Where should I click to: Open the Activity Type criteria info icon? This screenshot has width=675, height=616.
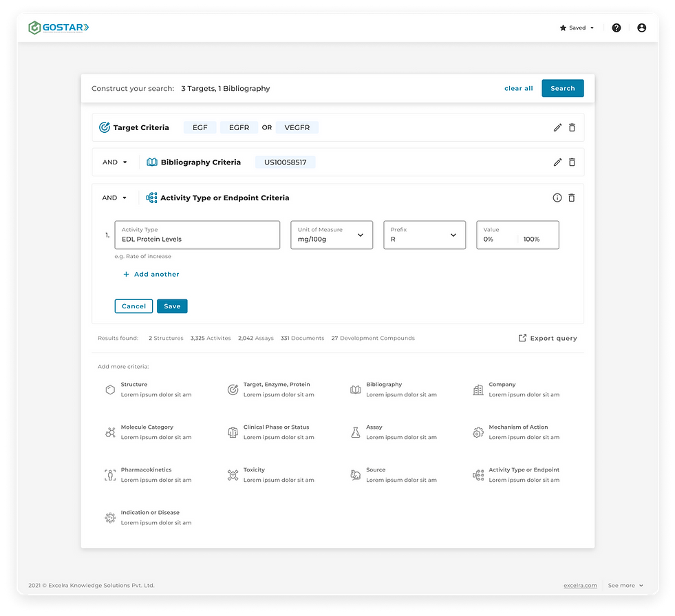tap(557, 198)
